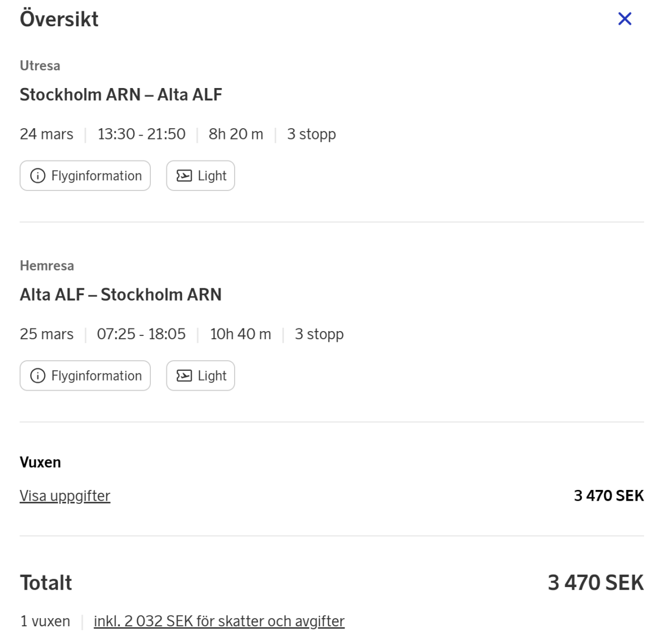Click the Översikt title
Screen dimensions: 657x644
(59, 19)
